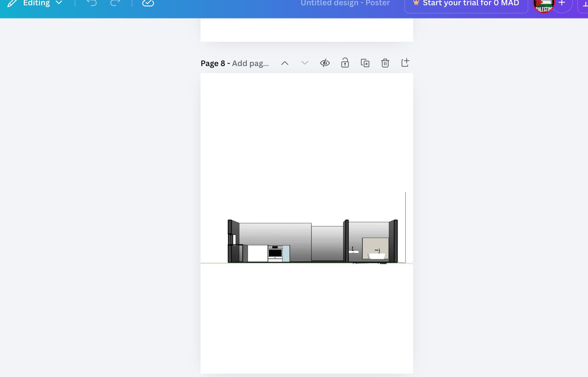Viewport: 588px width, 377px height.
Task: Click the Add page title field
Action: pyautogui.click(x=250, y=64)
